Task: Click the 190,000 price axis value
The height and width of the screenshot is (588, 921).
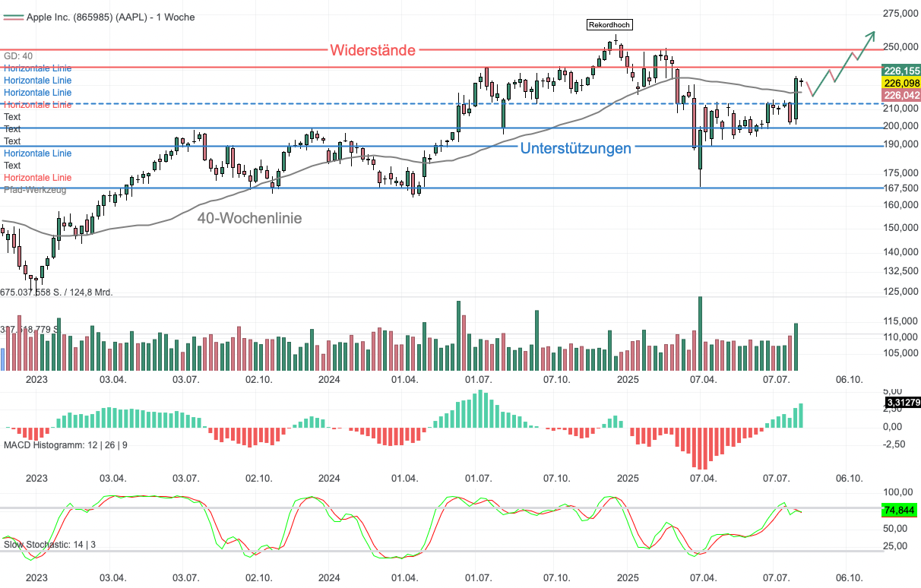Action: coord(900,144)
